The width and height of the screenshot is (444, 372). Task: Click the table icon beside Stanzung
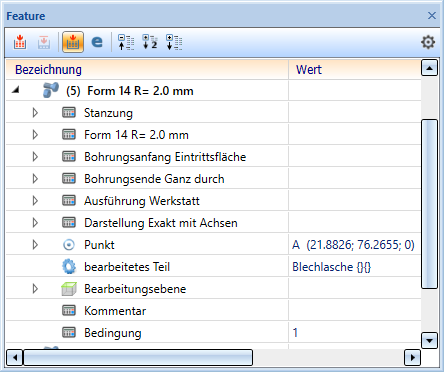pos(69,113)
